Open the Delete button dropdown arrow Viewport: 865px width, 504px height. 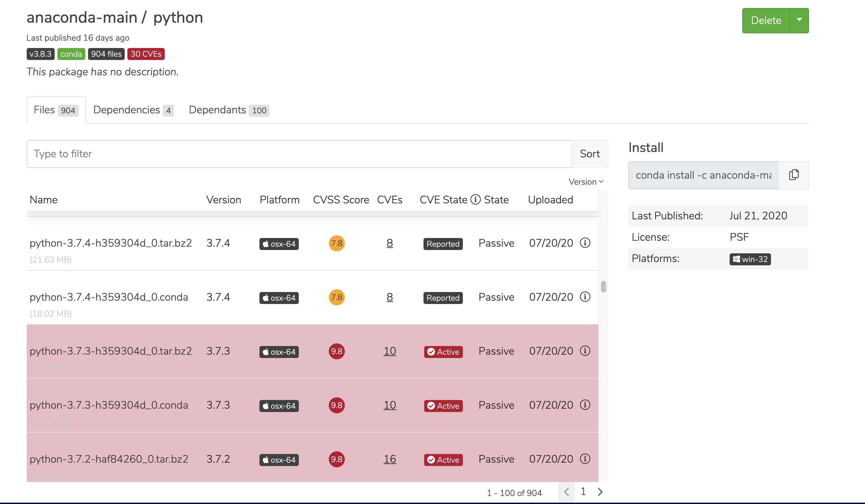pos(799,21)
